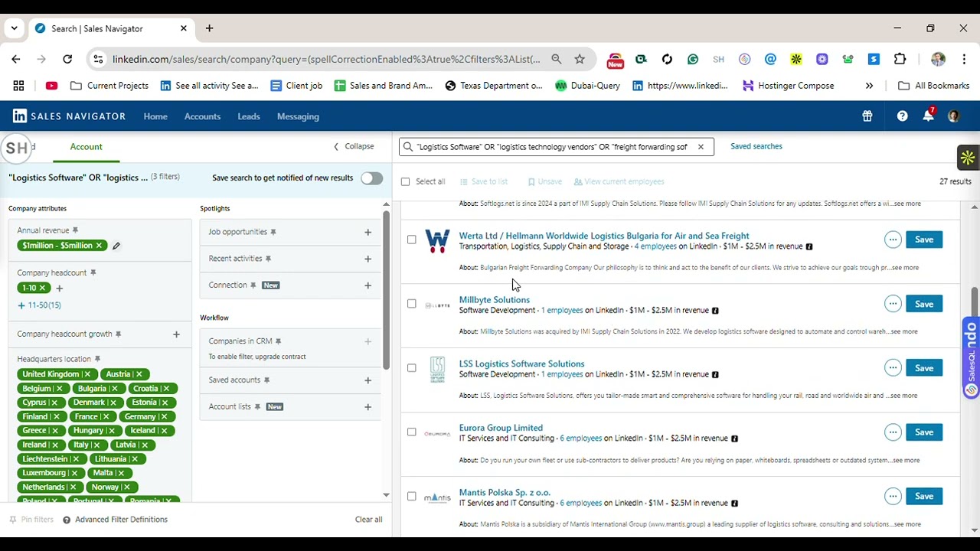This screenshot has height=551, width=980.
Task: Select the Werta Ltd checkbox
Action: 412,240
